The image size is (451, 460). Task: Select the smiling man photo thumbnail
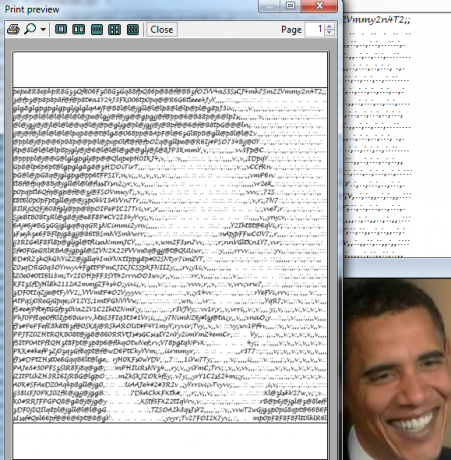pos(397,369)
